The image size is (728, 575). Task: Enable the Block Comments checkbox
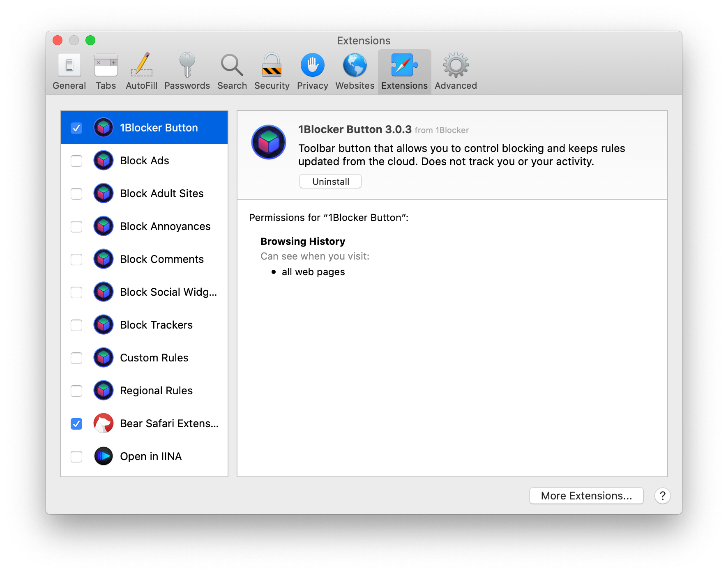tap(76, 259)
